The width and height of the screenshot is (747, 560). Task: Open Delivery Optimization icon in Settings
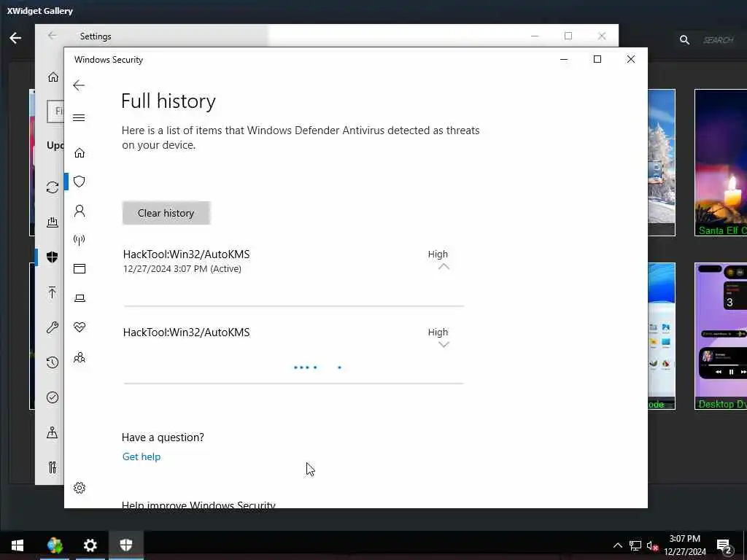(53, 222)
